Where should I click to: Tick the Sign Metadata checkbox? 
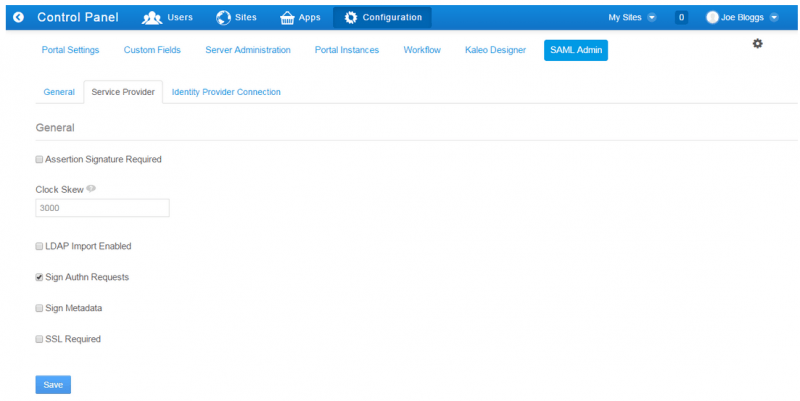[39, 308]
